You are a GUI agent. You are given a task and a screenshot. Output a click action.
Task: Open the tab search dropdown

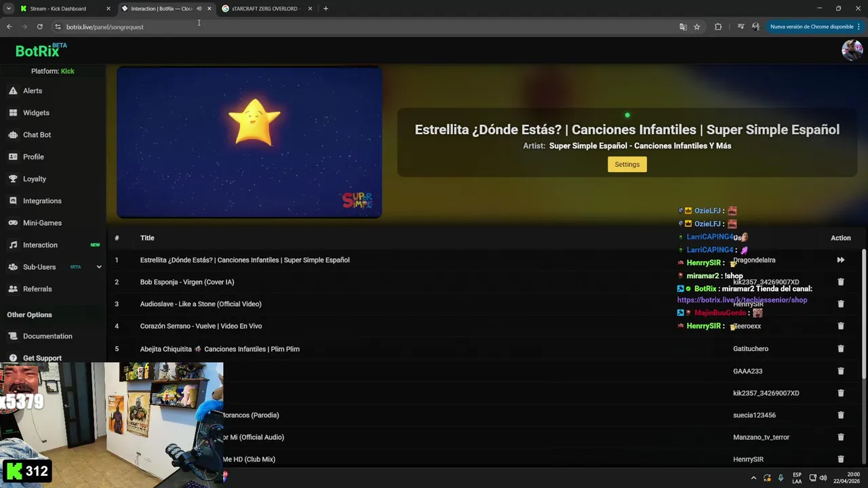8,9
